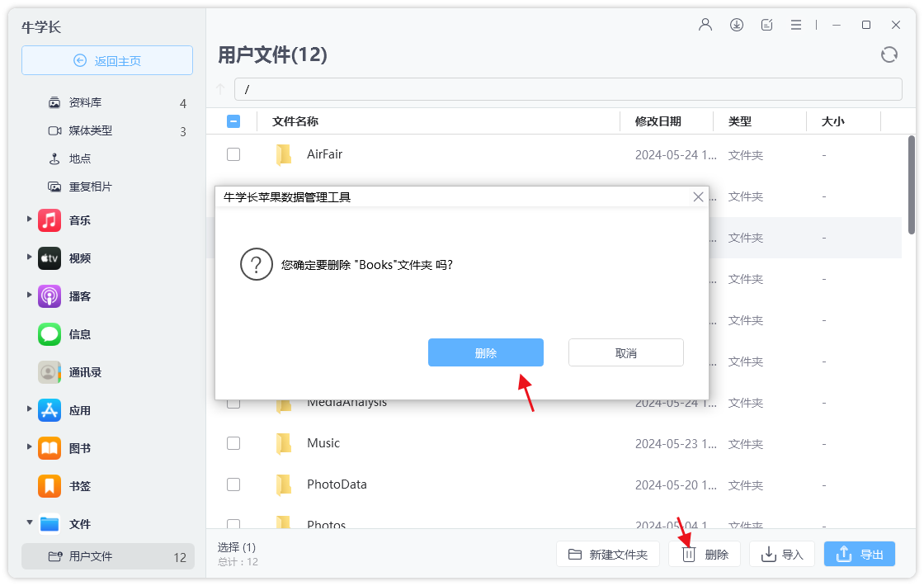
Task: Open the user account icon
Action: (705, 25)
